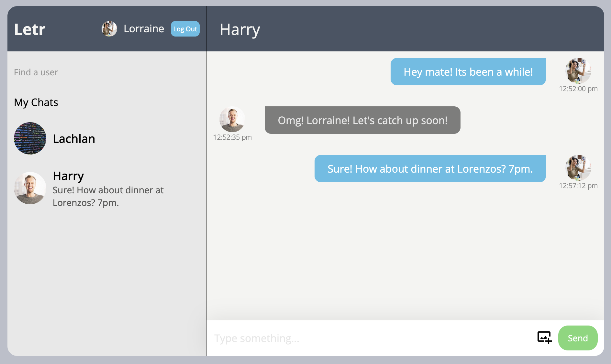611x364 pixels.
Task: Click Harry's last message preview text in sidebar
Action: [108, 196]
